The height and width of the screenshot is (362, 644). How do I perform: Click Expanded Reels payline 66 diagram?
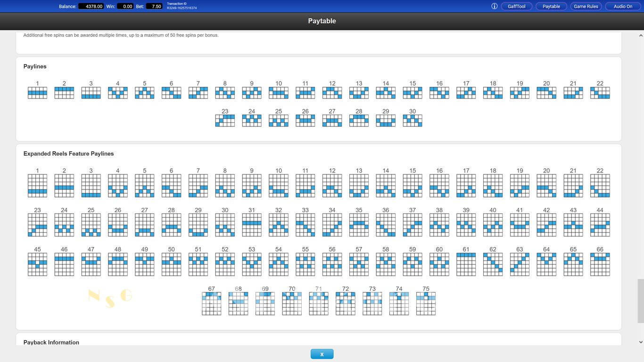pos(600,264)
